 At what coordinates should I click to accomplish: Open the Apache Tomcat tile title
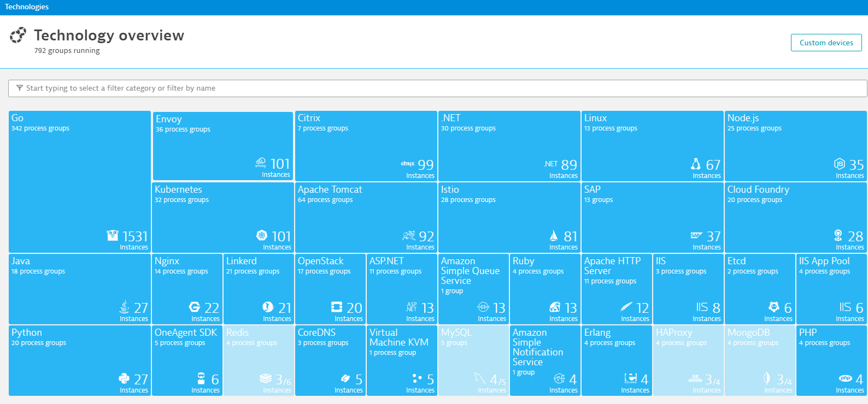click(x=330, y=189)
